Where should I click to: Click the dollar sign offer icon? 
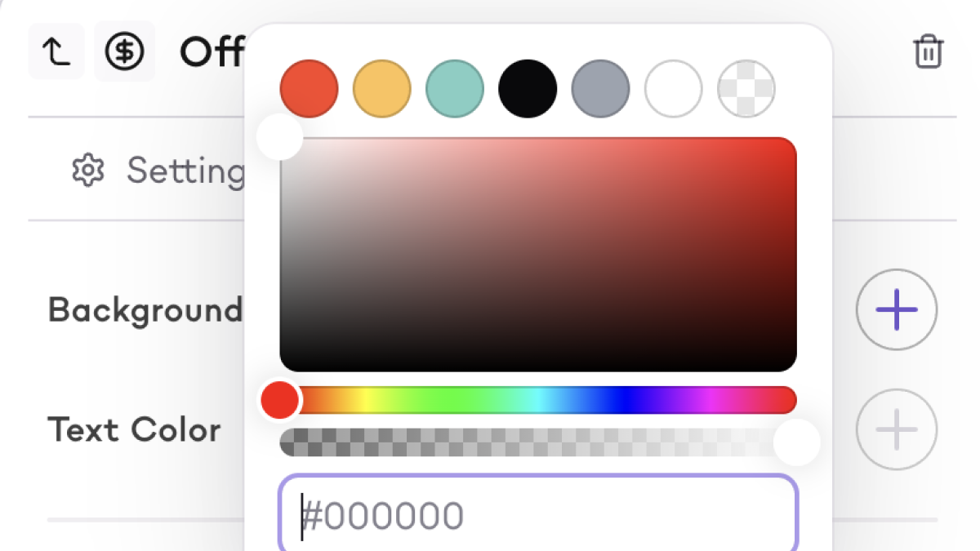pyautogui.click(x=124, y=52)
